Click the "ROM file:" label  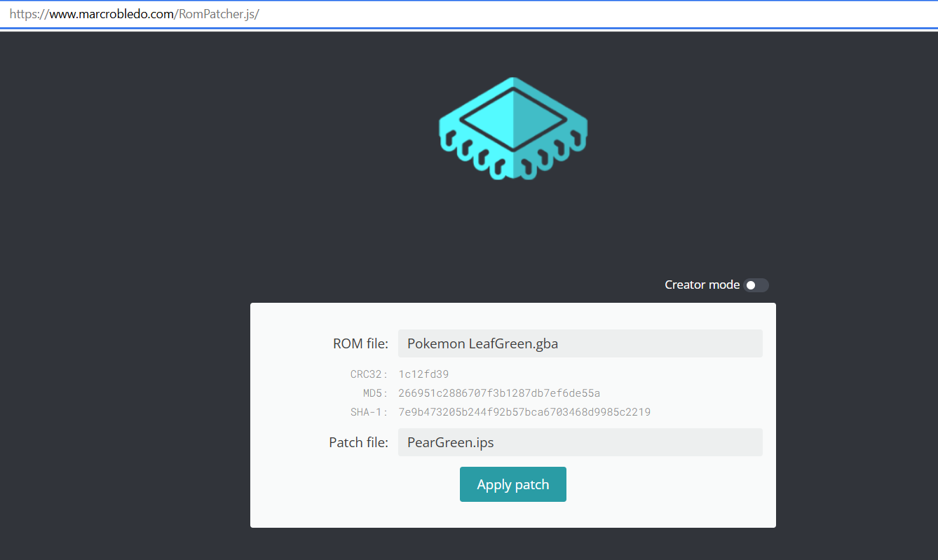click(x=360, y=344)
